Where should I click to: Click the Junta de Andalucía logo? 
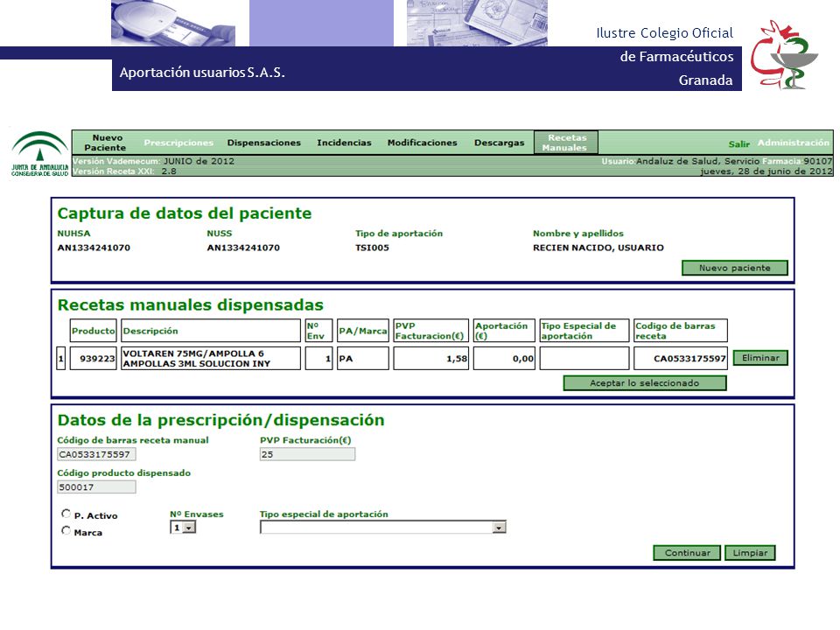coord(39,153)
